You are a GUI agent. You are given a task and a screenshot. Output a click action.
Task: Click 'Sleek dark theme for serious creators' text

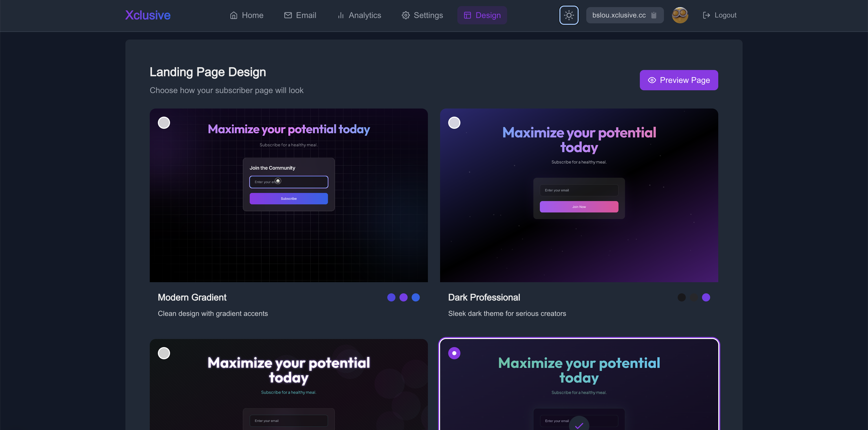coord(507,313)
